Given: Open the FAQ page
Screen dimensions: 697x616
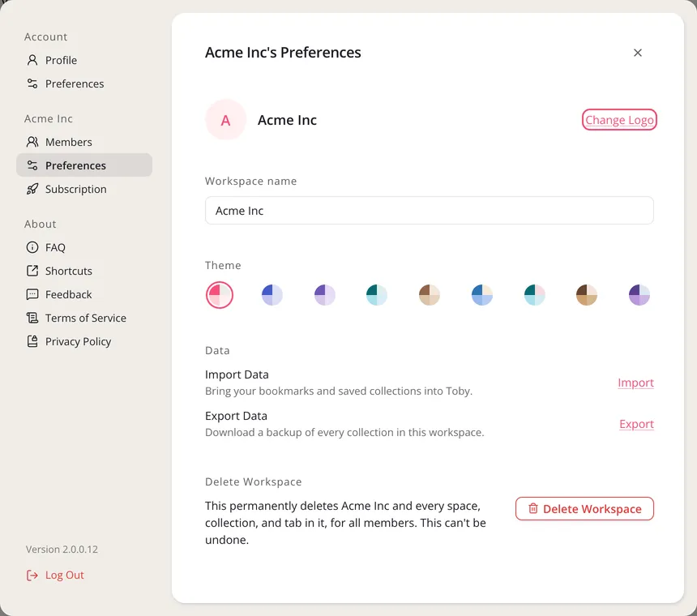Looking at the screenshot, I should 84,247.
